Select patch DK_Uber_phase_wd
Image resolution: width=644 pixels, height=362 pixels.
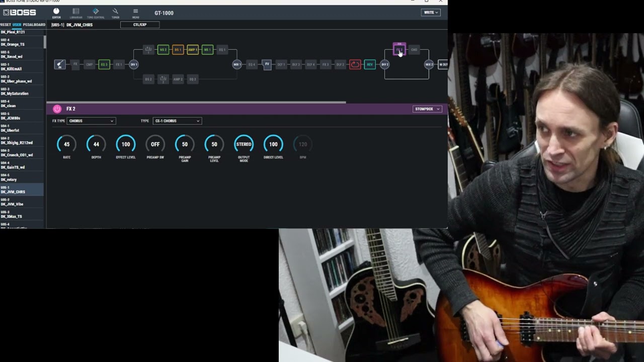[x=22, y=79]
